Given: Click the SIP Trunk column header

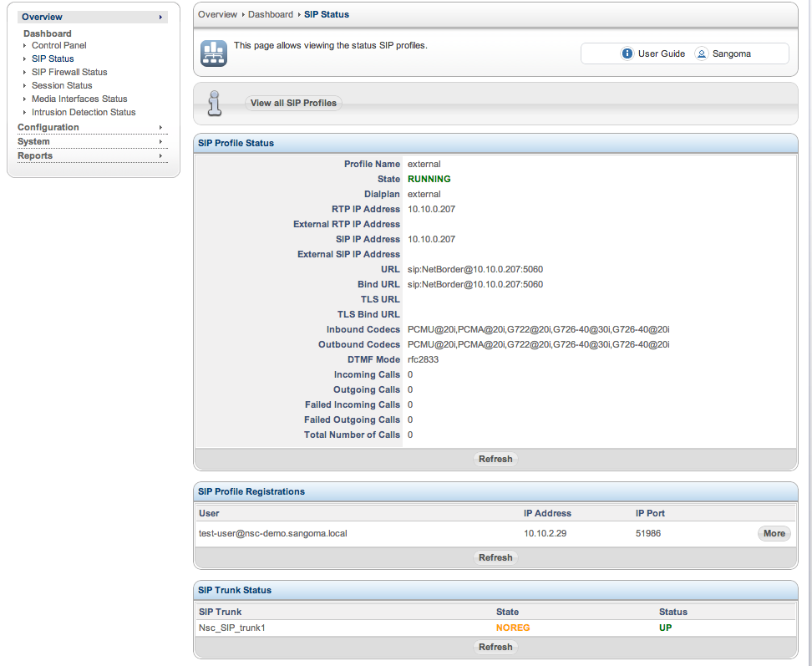Looking at the screenshot, I should click(x=220, y=612).
